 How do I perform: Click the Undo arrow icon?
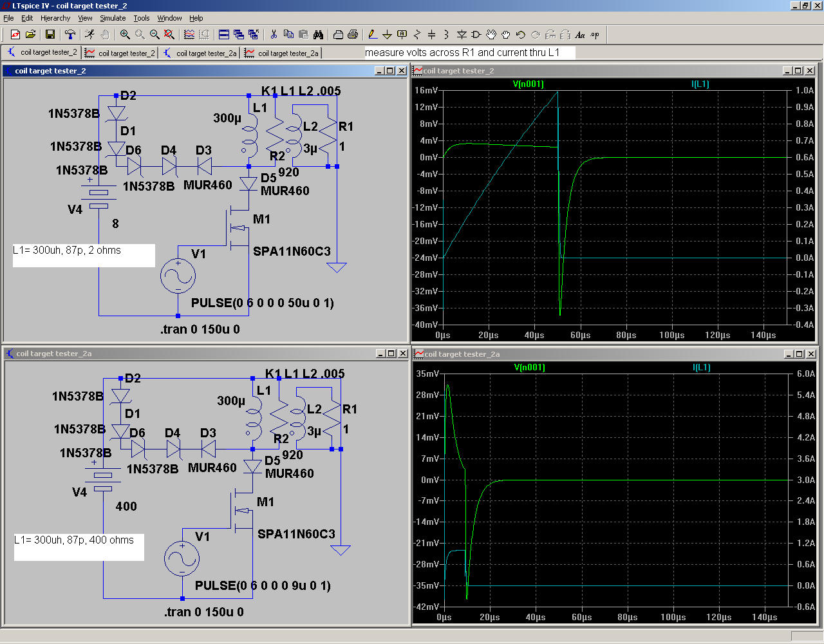(521, 35)
